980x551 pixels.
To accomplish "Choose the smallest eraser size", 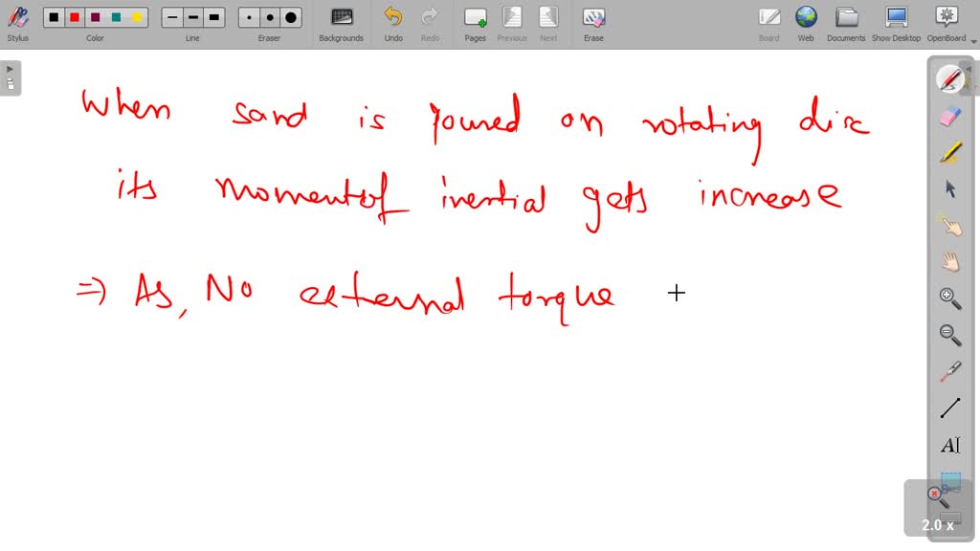I will pos(249,17).
